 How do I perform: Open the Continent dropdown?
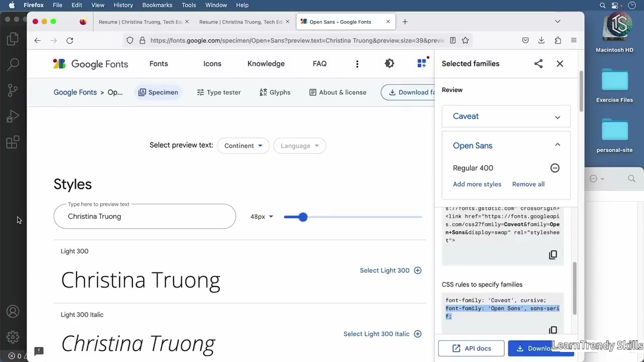[x=243, y=146]
